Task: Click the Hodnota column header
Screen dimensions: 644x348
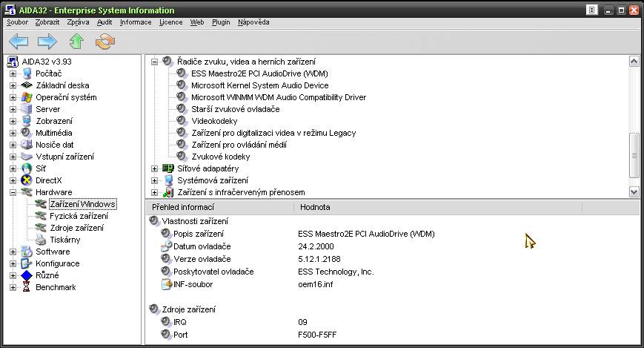Action: point(438,207)
